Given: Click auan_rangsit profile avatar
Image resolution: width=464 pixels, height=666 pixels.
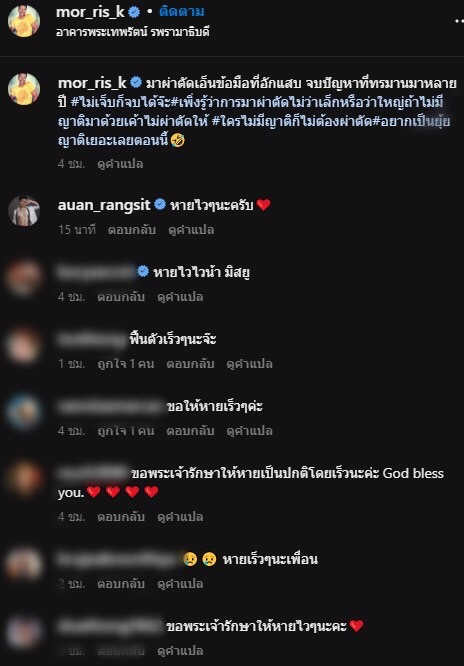Looking at the screenshot, I should [24, 211].
